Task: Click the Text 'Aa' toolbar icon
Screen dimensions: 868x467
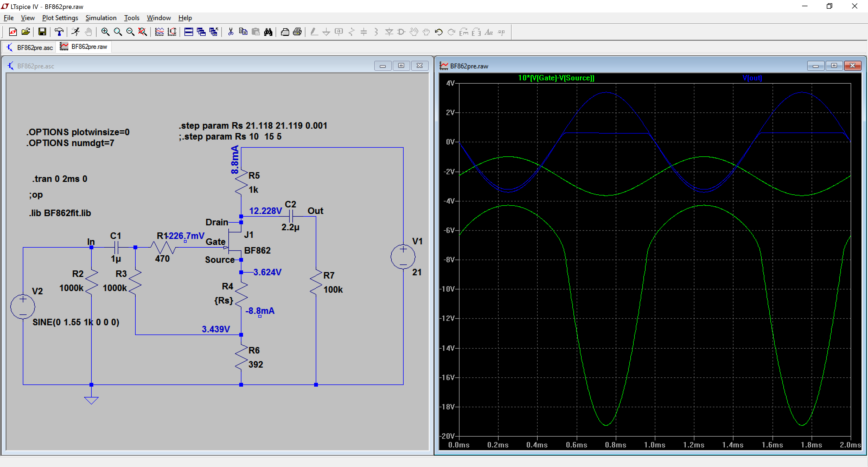Action: coord(489,32)
